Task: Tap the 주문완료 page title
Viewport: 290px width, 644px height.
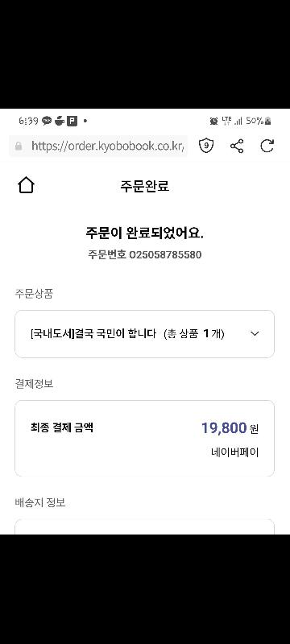Action: click(x=144, y=186)
